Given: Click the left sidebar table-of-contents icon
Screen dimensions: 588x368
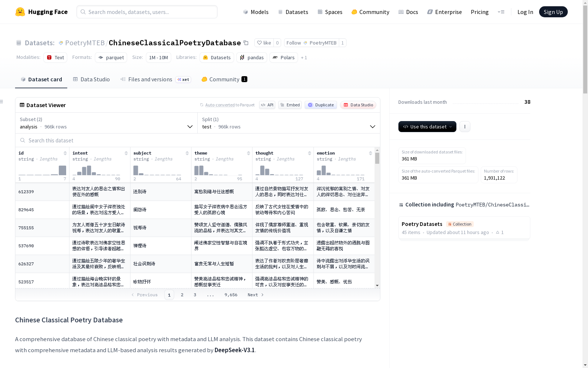Looking at the screenshot, I should [2, 102].
